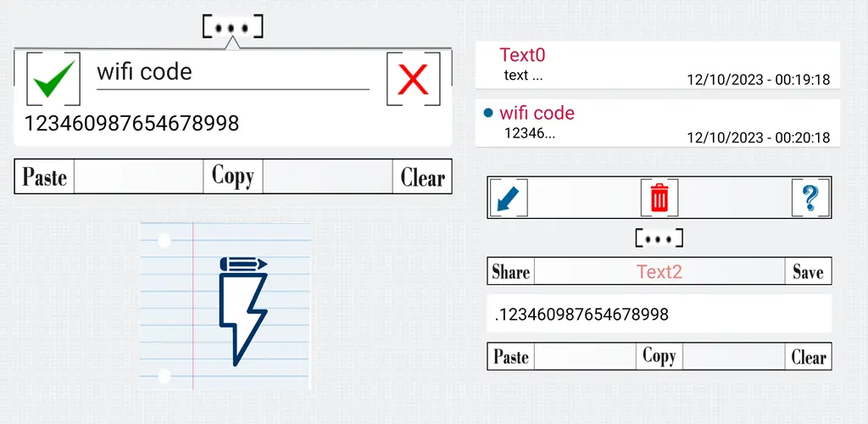Expand the three-dot handle above wifi code title
Image resolution: width=868 pixels, height=424 pixels.
point(232,27)
